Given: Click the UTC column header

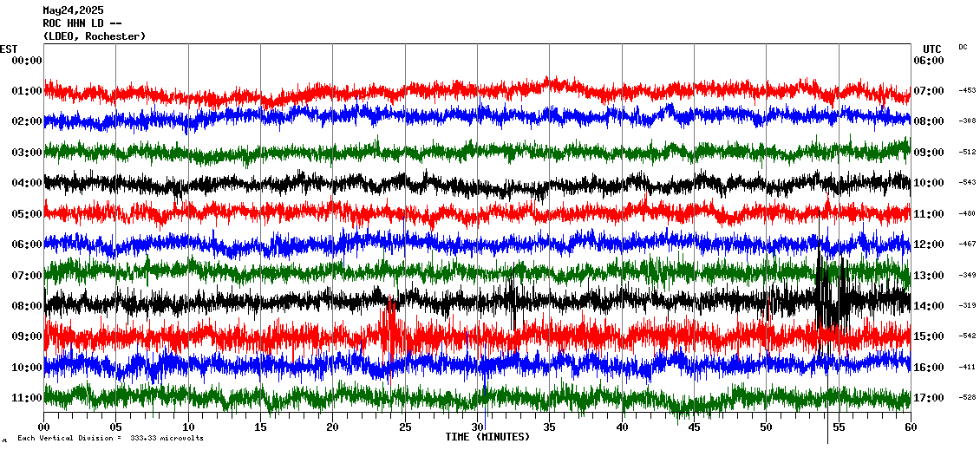Looking at the screenshot, I should pos(931,49).
